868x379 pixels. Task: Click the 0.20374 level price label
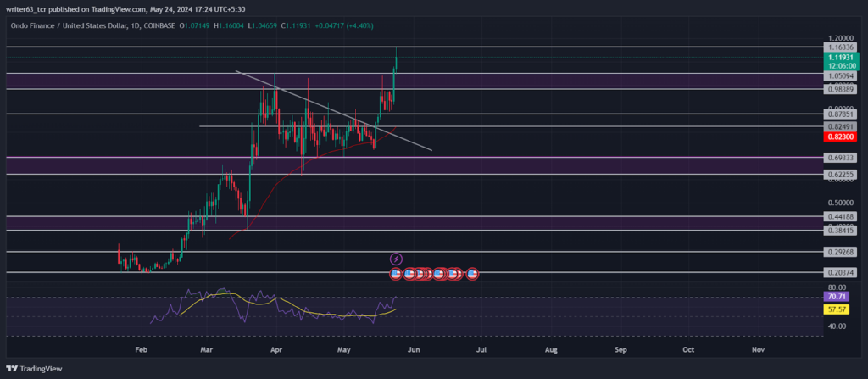(x=842, y=273)
